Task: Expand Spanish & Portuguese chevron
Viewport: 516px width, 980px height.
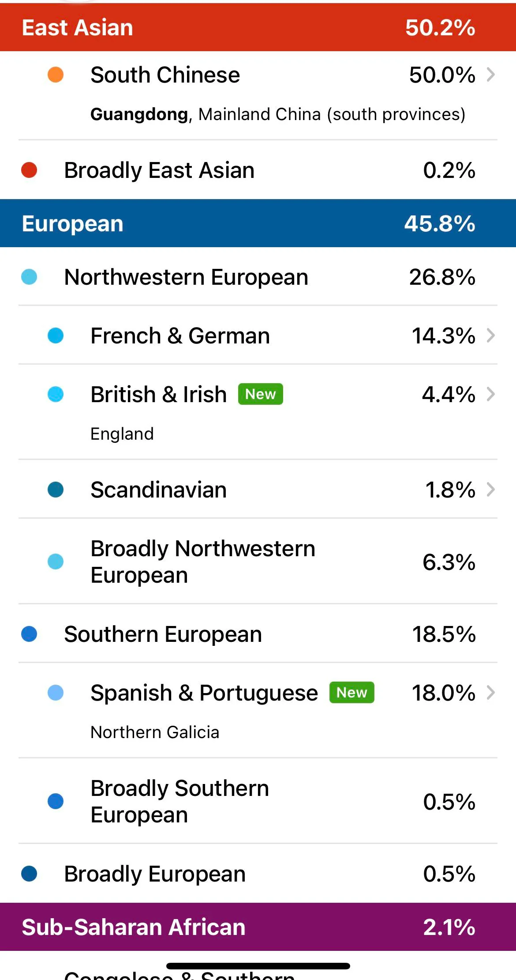Action: click(x=490, y=693)
